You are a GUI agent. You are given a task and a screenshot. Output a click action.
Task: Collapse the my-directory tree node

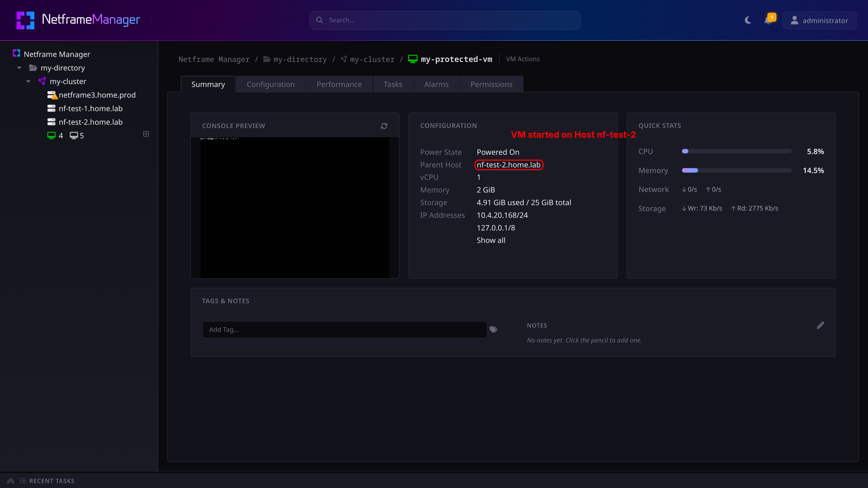[x=19, y=68]
